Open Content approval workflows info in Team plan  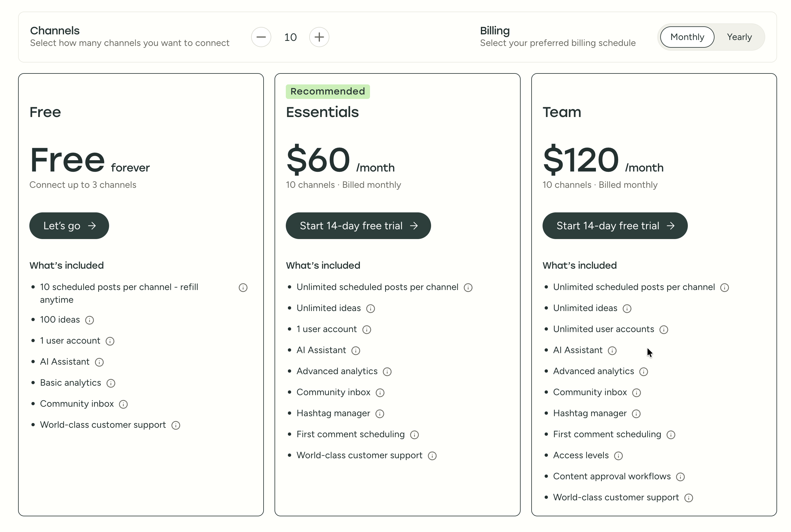tap(681, 476)
